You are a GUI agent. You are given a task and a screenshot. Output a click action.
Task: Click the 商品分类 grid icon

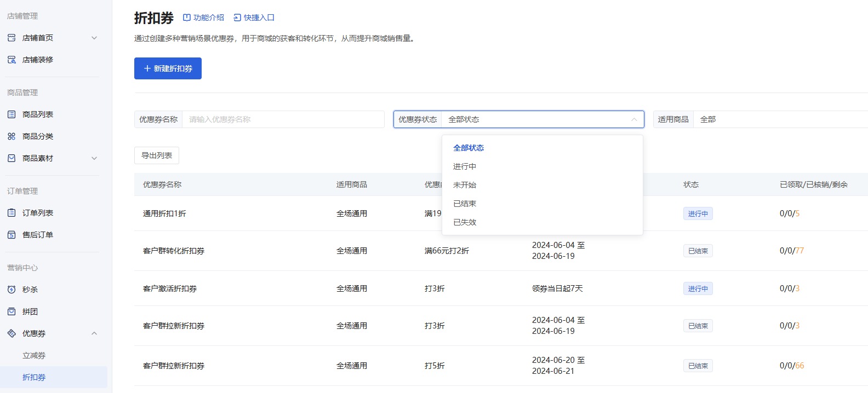pos(12,136)
